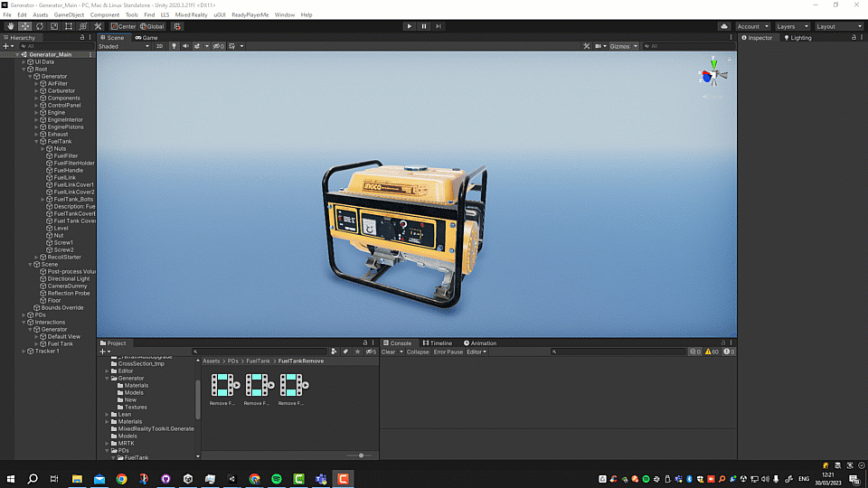Click the Error Pause button in Console
The width and height of the screenshot is (868, 488).
[448, 352]
